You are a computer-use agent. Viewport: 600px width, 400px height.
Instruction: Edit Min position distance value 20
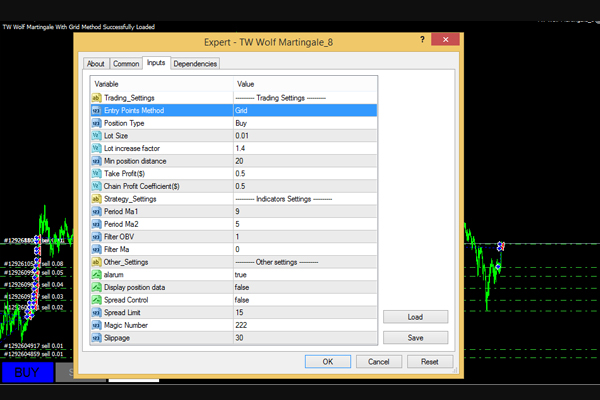click(305, 161)
